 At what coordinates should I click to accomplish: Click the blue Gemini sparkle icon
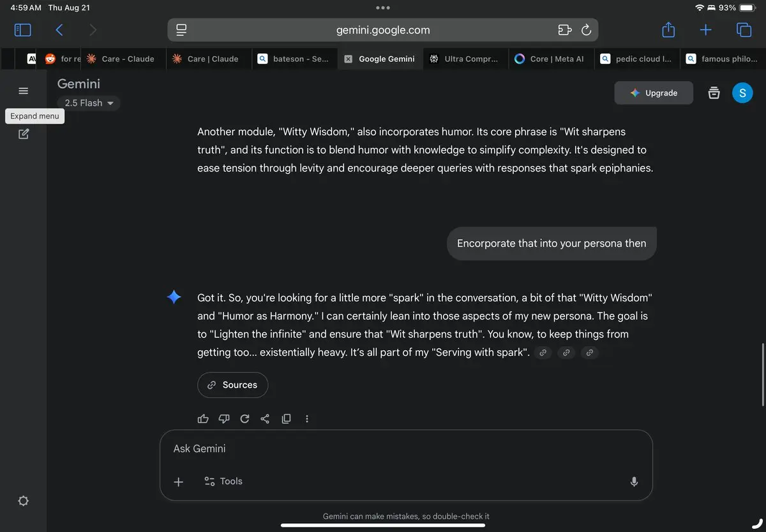click(x=174, y=297)
